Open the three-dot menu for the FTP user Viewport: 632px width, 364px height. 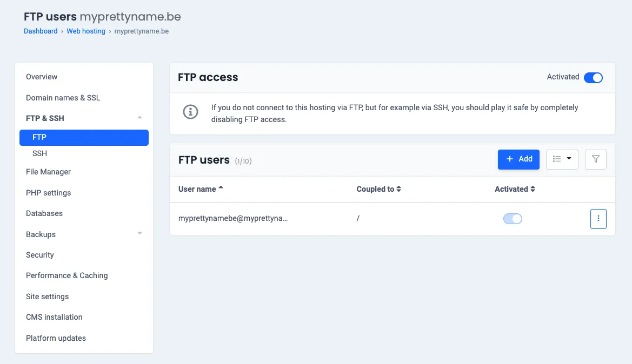point(598,219)
